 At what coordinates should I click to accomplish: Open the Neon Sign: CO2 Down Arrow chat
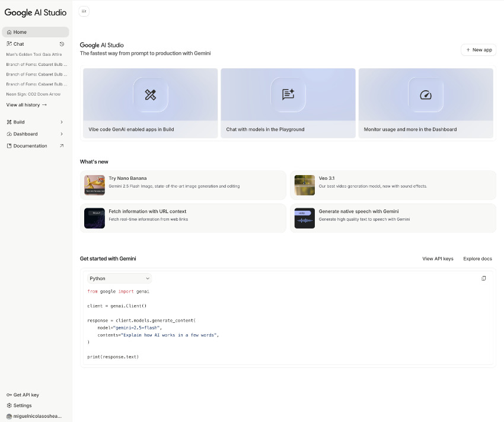tap(33, 94)
